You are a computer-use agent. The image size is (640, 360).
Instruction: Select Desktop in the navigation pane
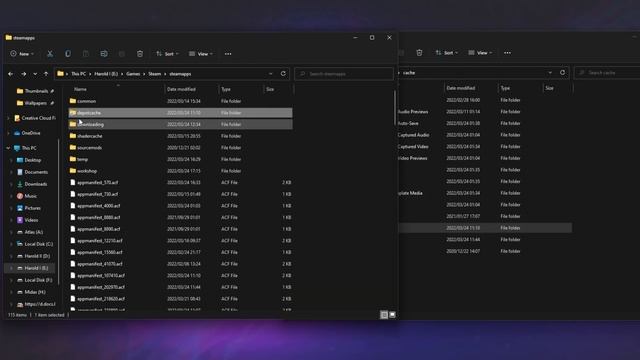coord(32,160)
